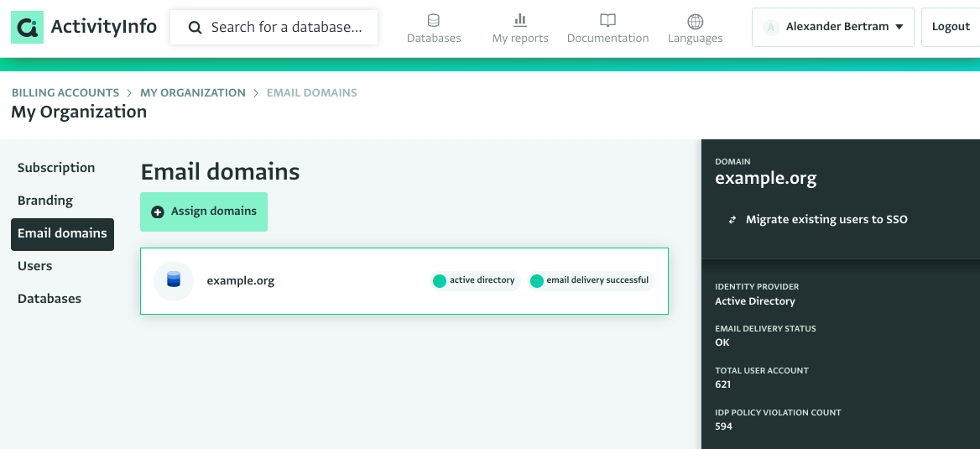Open the Documentation book icon
This screenshot has height=449, width=980.
click(607, 21)
